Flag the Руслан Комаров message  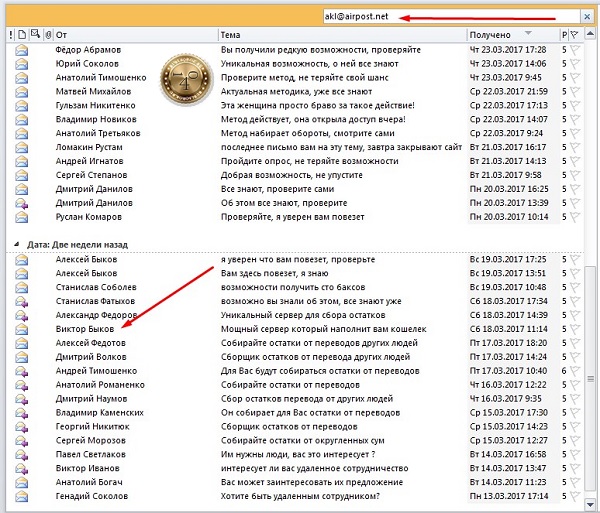(575, 217)
